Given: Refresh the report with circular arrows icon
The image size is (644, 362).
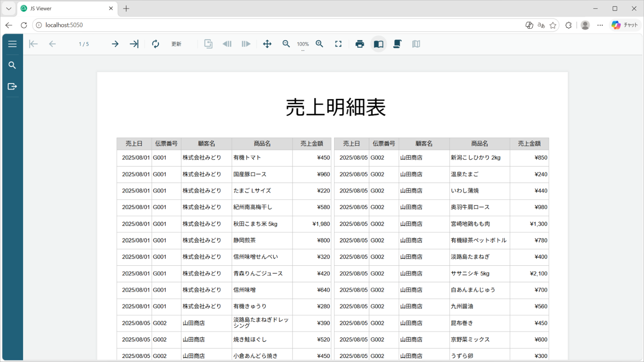Looking at the screenshot, I should [155, 44].
